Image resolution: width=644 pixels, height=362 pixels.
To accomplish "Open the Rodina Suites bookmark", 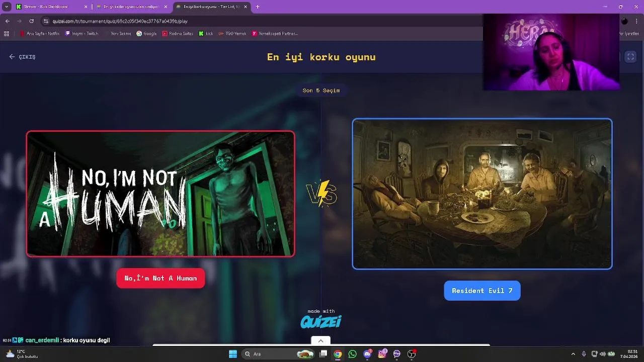I will [x=178, y=34].
